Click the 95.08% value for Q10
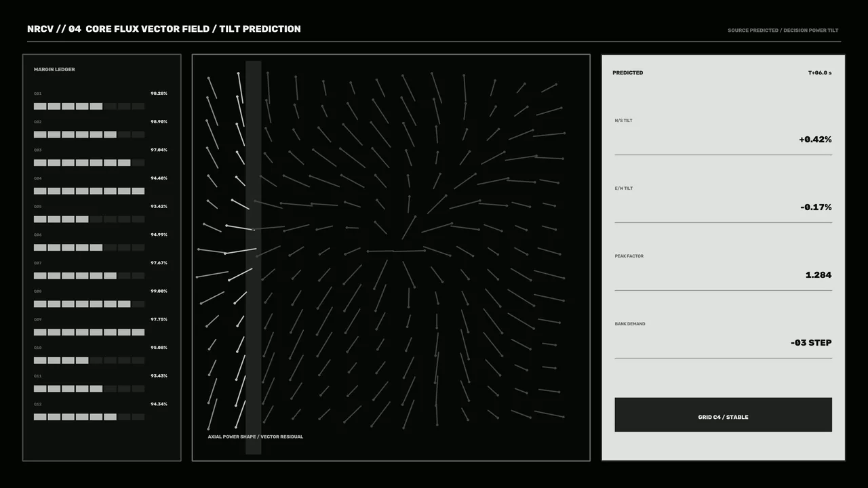The width and height of the screenshot is (868, 488). [x=159, y=348]
